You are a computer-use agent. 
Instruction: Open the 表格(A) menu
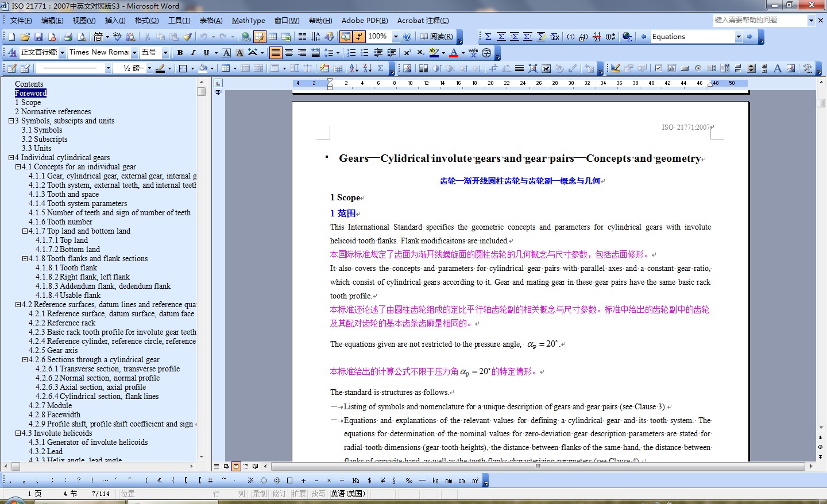pyautogui.click(x=211, y=21)
